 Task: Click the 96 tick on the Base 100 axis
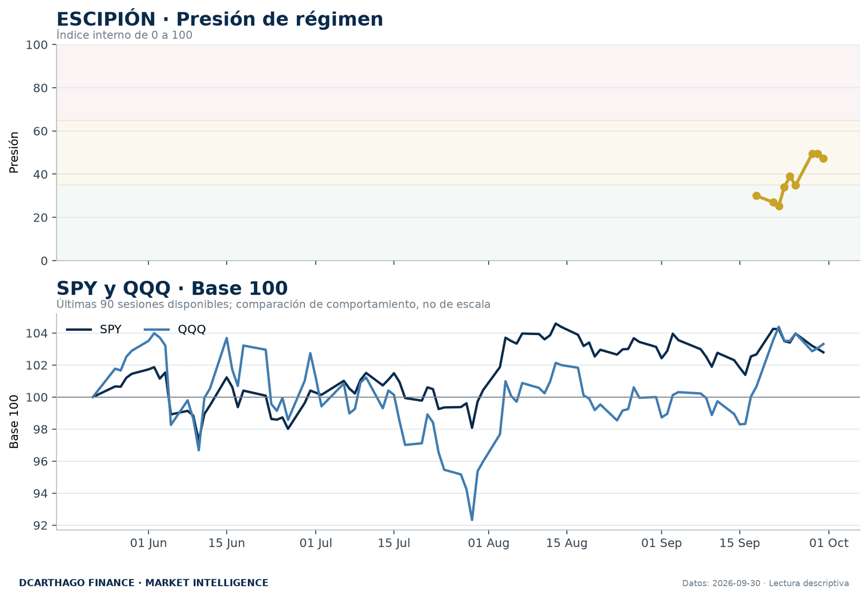coord(41,461)
